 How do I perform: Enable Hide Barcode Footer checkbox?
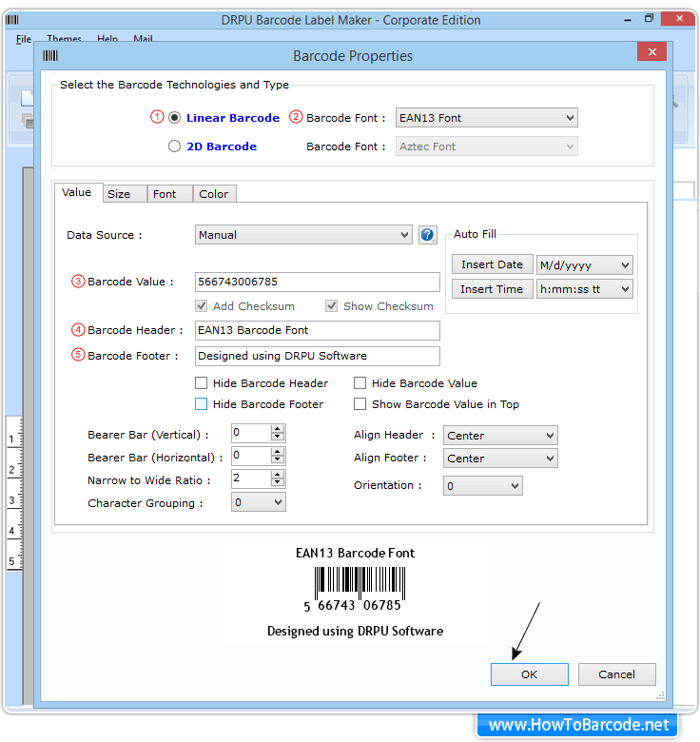click(x=201, y=403)
